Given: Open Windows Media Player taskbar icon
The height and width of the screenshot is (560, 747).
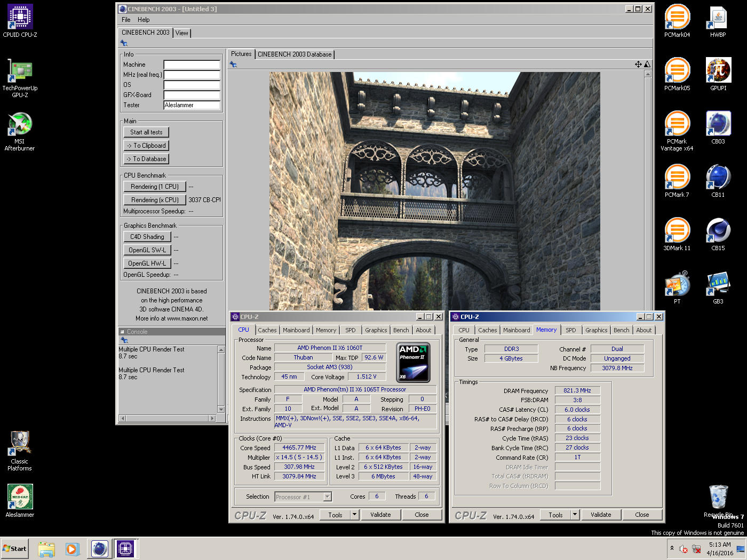Looking at the screenshot, I should pyautogui.click(x=73, y=549).
